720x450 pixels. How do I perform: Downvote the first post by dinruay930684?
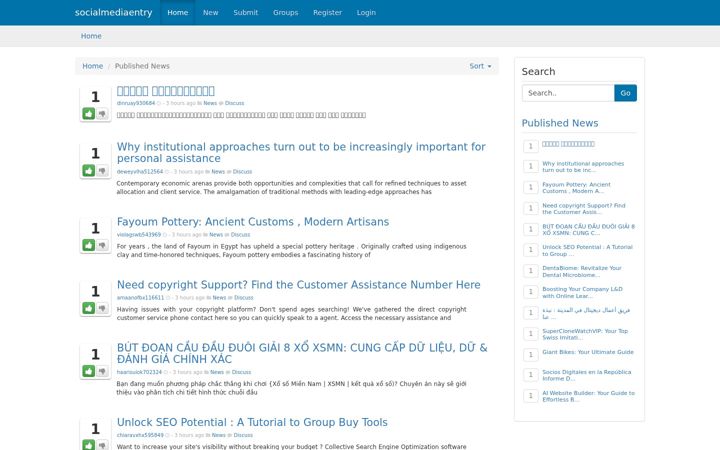pos(102,113)
